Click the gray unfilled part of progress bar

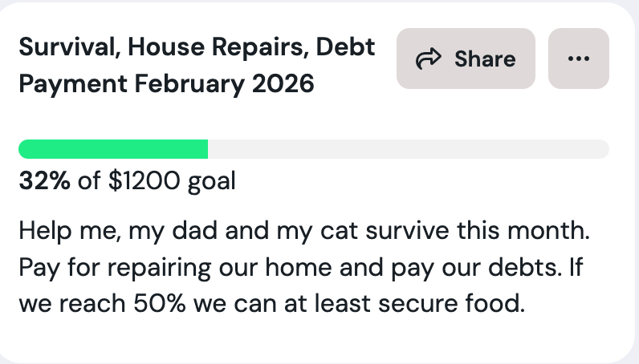click(408, 149)
